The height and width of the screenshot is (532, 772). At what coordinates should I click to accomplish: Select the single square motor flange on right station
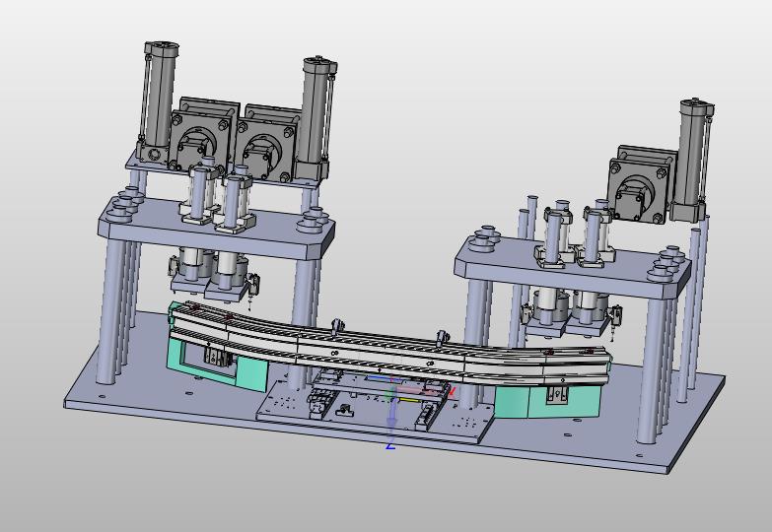click(x=638, y=189)
